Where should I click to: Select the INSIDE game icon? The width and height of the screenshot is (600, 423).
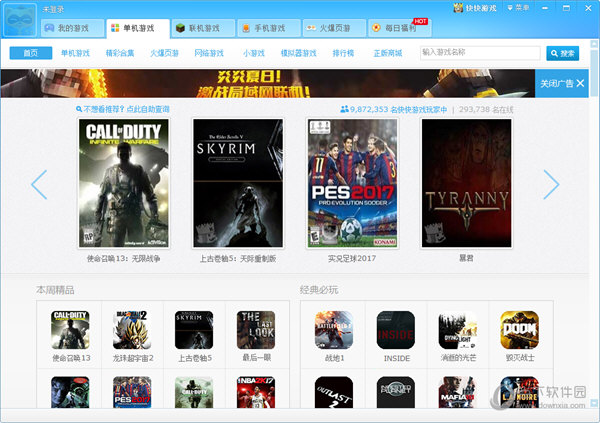pyautogui.click(x=395, y=329)
